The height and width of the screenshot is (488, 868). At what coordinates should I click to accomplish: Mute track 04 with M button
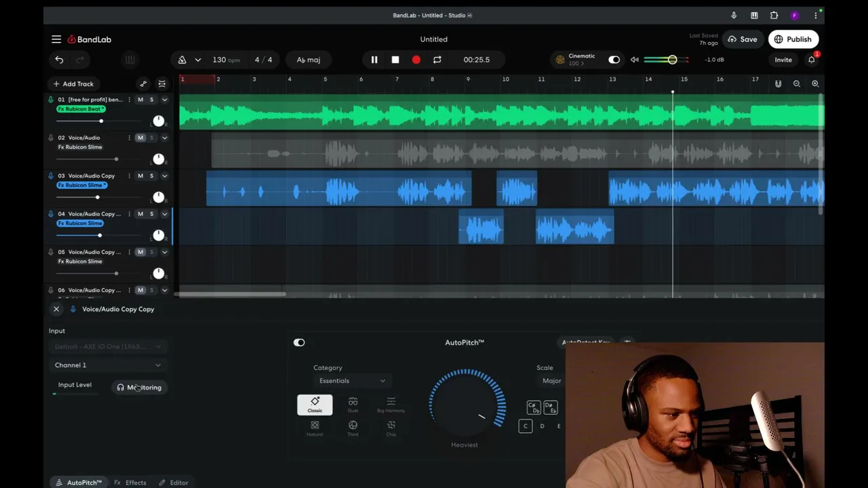coord(140,213)
